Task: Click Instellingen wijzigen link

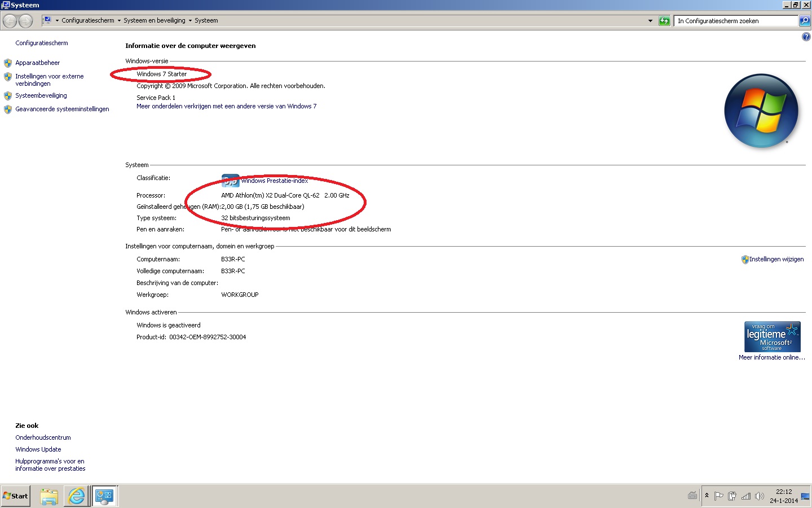Action: click(776, 260)
